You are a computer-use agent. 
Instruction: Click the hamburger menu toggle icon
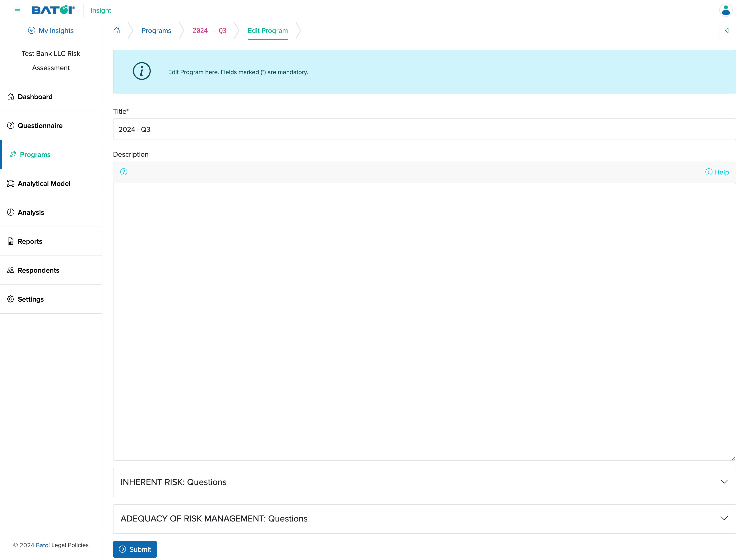coord(18,10)
